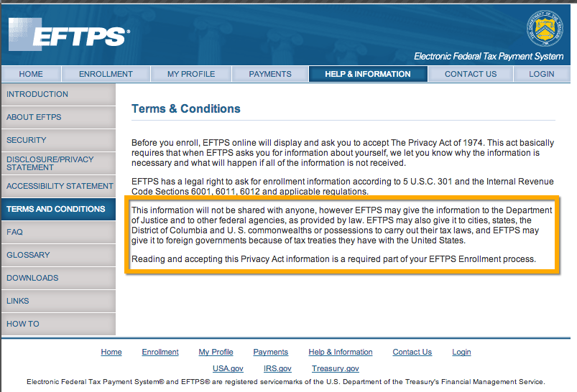This screenshot has width=577, height=392.
Task: Follow the footer Payments link
Action: 270,352
